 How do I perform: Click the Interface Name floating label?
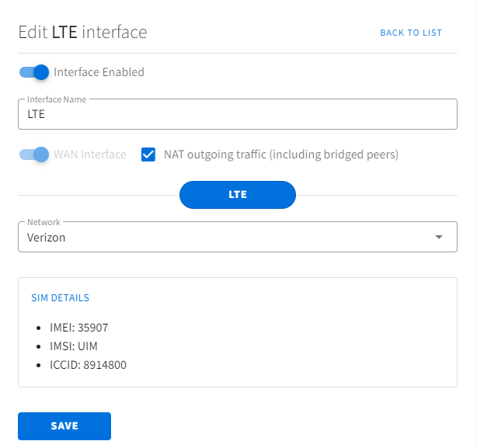[x=57, y=99]
